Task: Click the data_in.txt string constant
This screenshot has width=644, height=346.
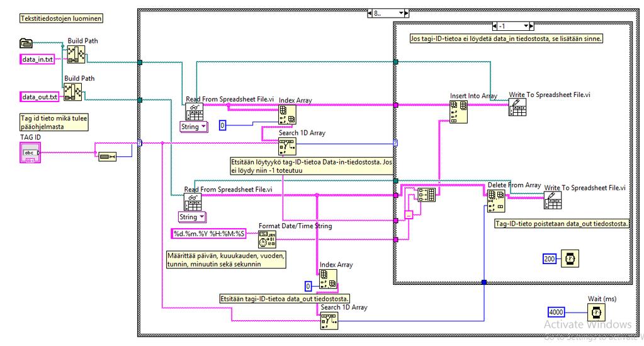Action: pyautogui.click(x=37, y=59)
